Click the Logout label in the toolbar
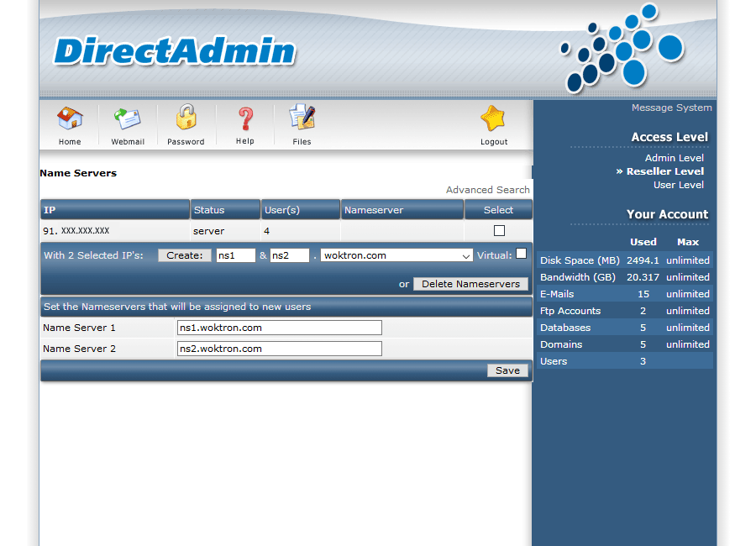 [x=494, y=142]
